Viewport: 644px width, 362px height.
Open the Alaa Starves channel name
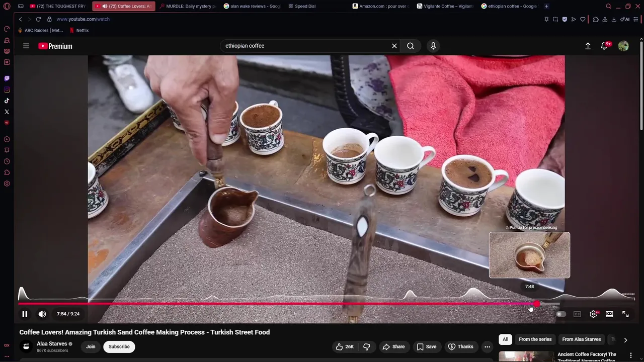pos(52,344)
